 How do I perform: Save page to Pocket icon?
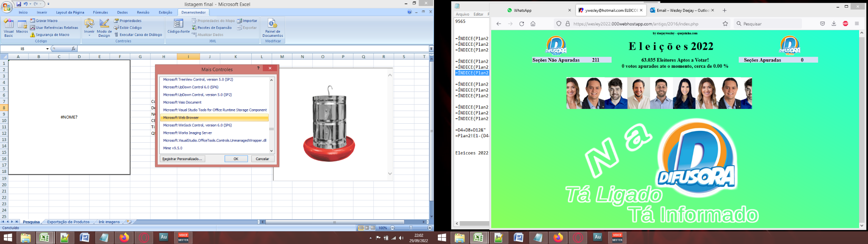(x=823, y=24)
